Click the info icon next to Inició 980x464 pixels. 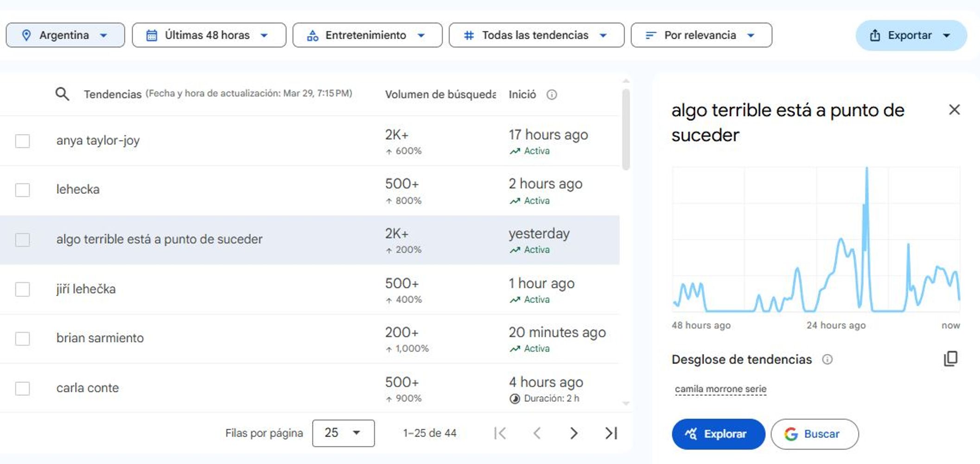(552, 95)
